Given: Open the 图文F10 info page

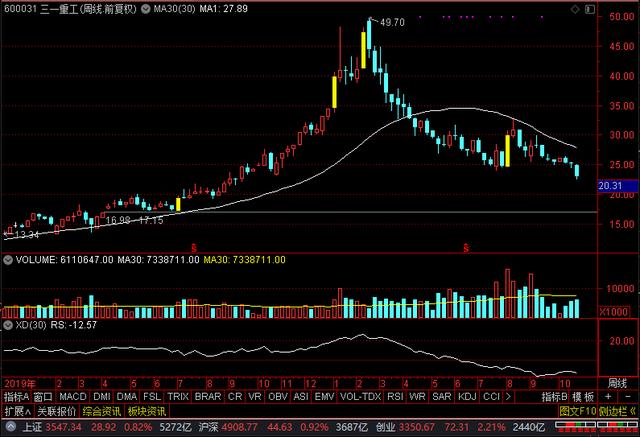Looking at the screenshot, I should pyautogui.click(x=577, y=411).
